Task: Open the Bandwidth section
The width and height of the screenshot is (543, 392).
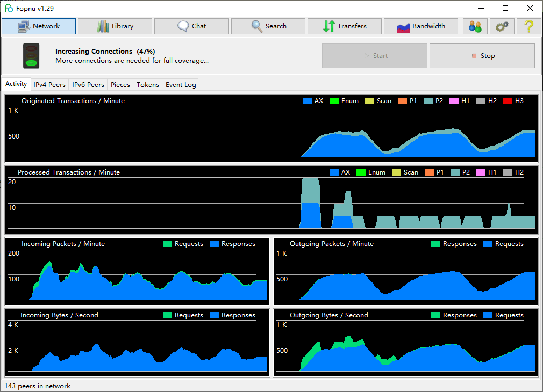Action: pyautogui.click(x=421, y=26)
